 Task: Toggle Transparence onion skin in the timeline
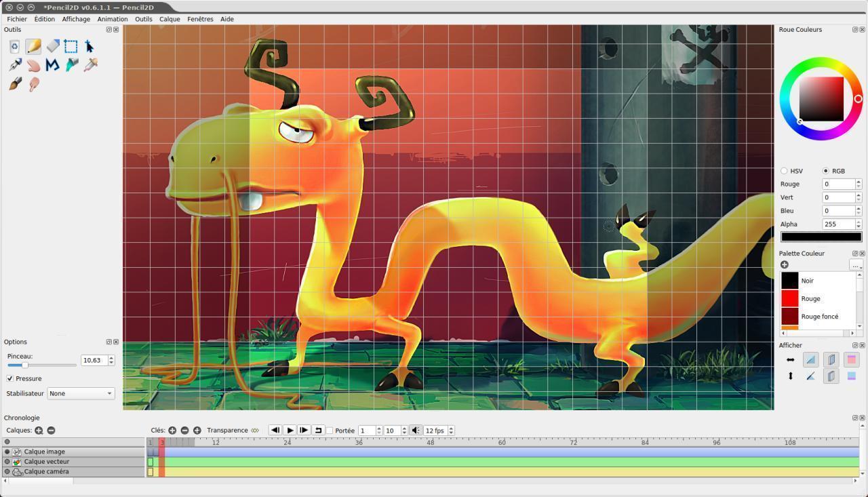coord(255,431)
